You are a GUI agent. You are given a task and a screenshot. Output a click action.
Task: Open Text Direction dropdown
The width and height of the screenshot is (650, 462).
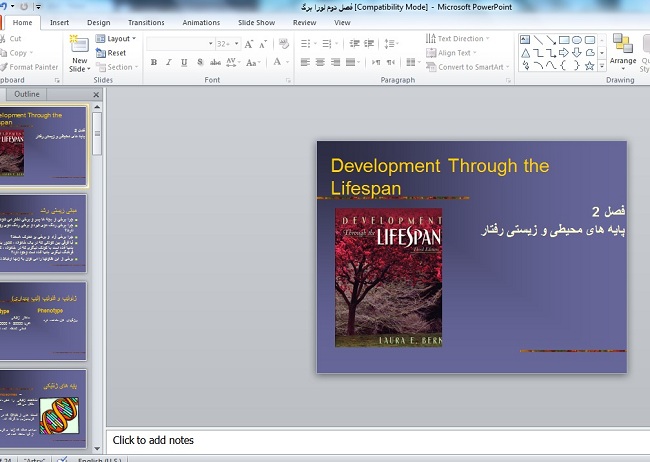pos(458,39)
